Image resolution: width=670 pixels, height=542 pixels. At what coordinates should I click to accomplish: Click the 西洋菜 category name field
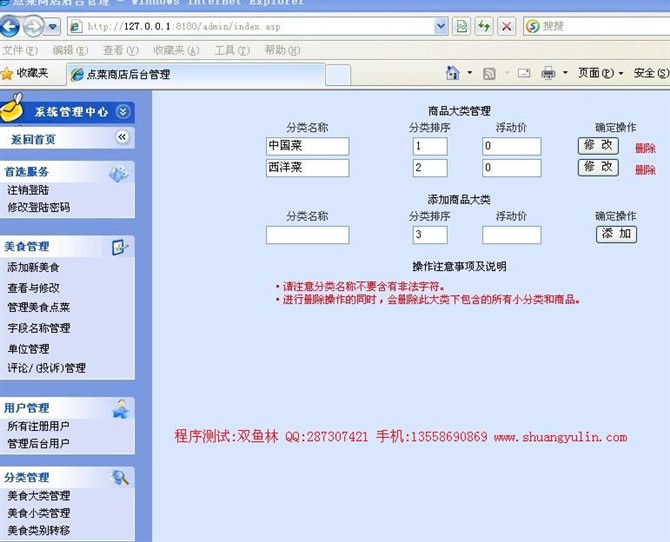pos(308,168)
